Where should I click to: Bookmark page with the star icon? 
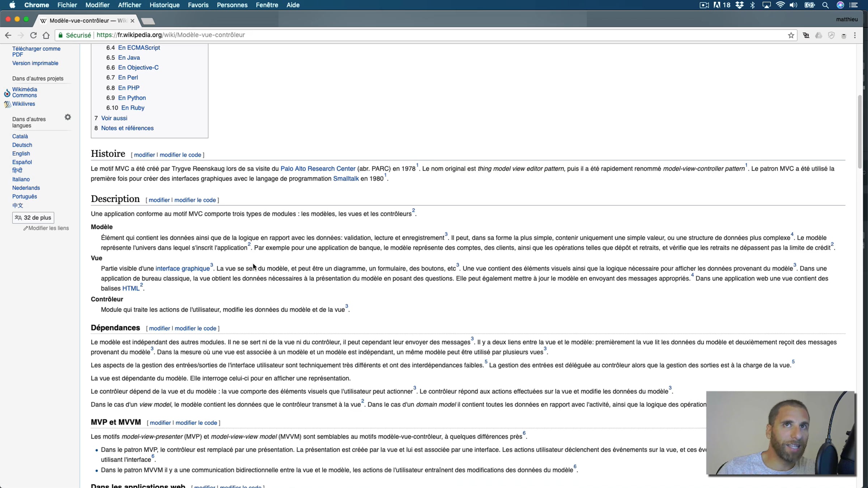click(791, 35)
